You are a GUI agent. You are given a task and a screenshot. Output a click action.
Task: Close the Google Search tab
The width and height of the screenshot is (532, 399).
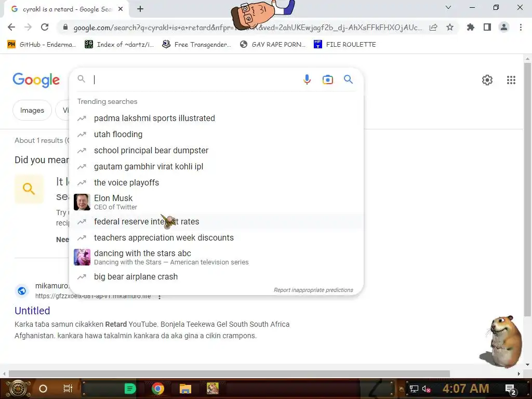[x=121, y=9]
